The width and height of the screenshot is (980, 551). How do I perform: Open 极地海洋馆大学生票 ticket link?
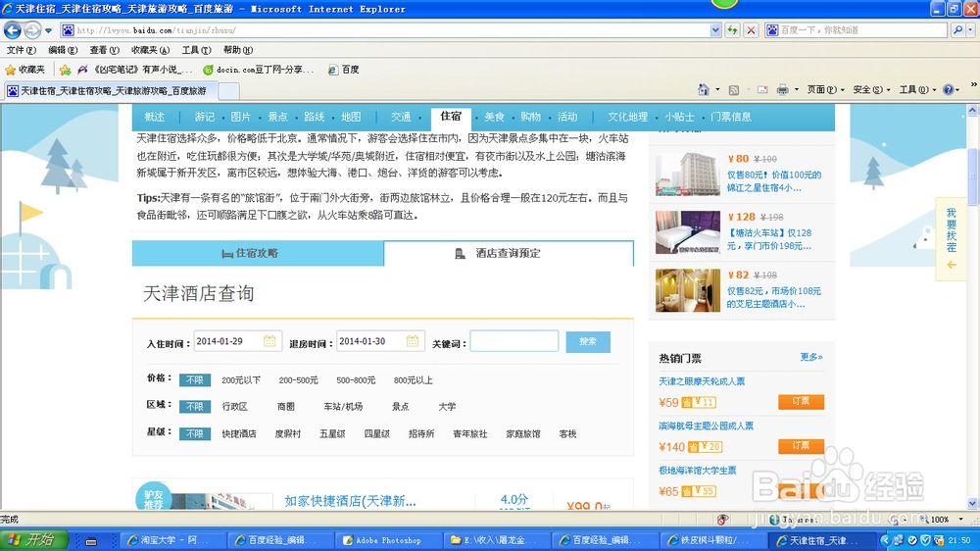[x=698, y=471]
